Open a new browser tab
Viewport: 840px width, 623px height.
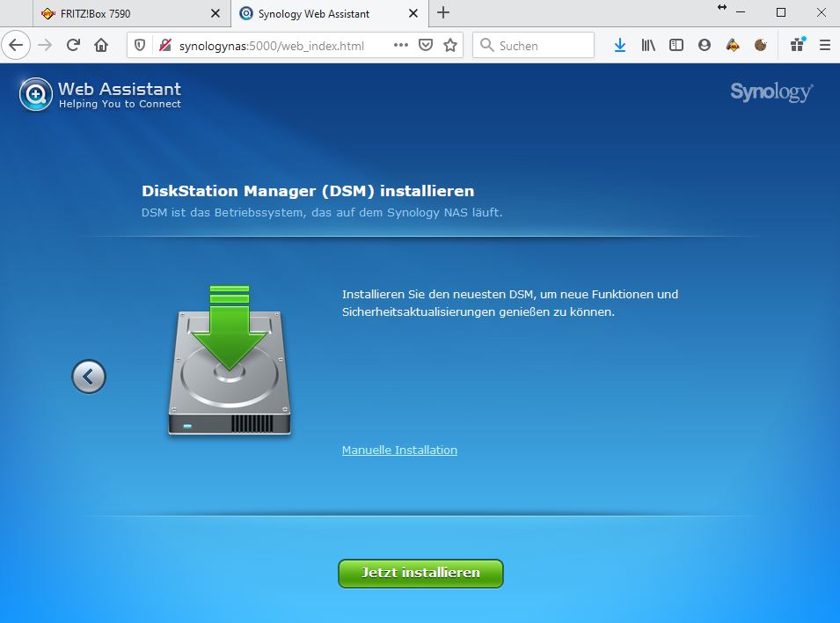coord(443,13)
